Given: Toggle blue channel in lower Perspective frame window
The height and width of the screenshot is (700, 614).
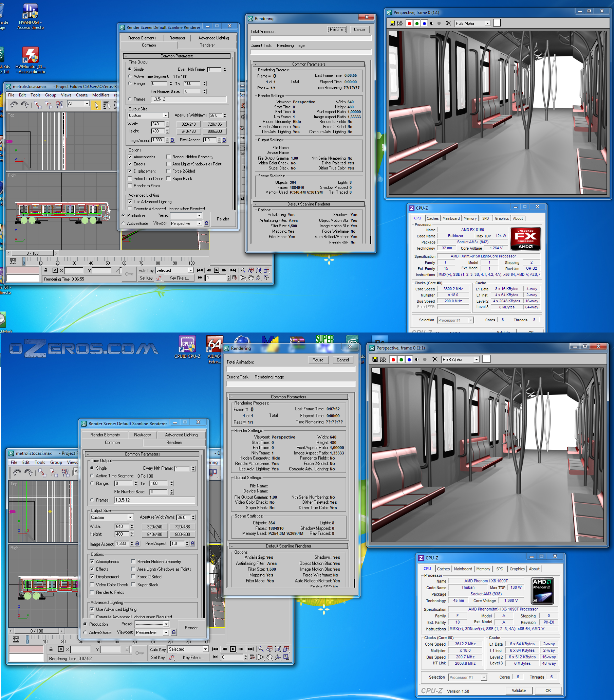Looking at the screenshot, I should [x=409, y=360].
